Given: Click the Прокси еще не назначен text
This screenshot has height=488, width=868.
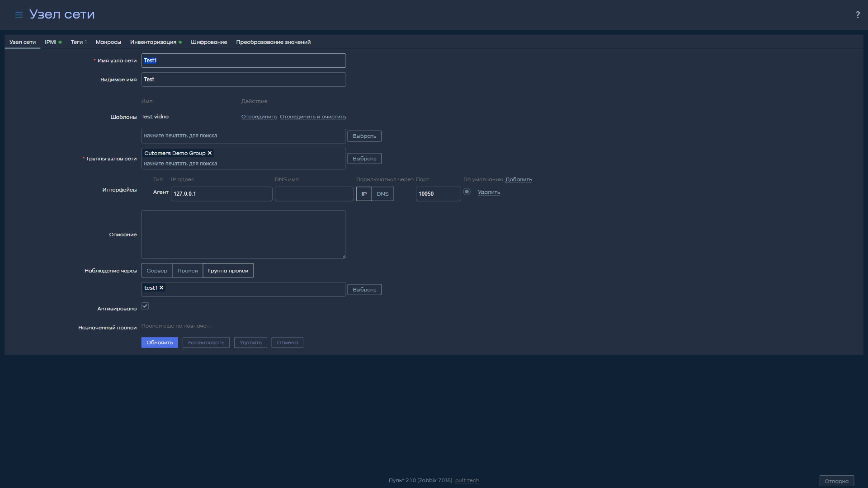Looking at the screenshot, I should pyautogui.click(x=176, y=326).
